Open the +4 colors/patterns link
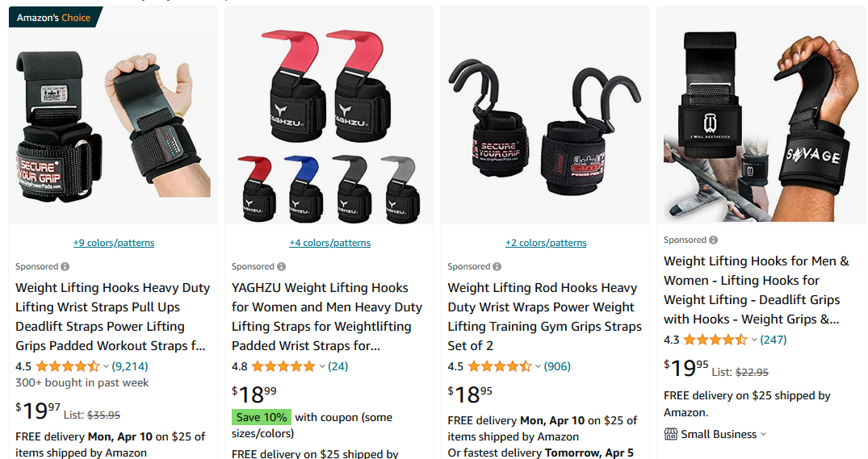 (330, 243)
